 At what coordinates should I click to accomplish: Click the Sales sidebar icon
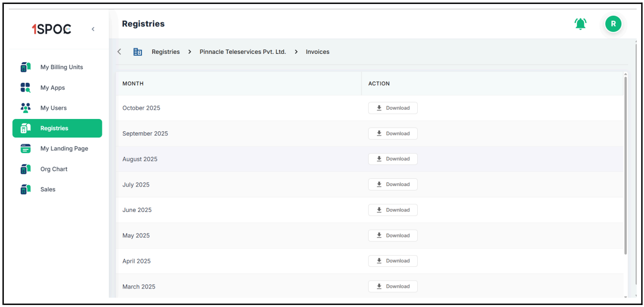[x=25, y=189]
